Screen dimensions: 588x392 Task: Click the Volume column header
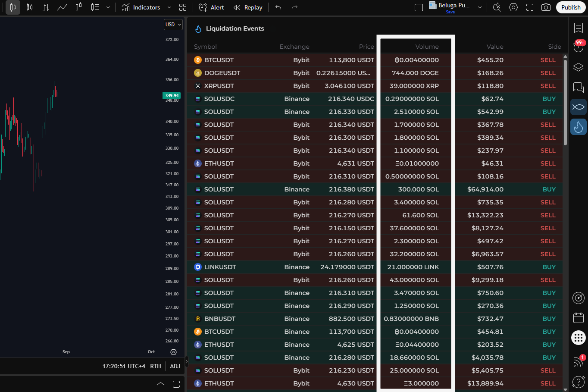point(427,47)
